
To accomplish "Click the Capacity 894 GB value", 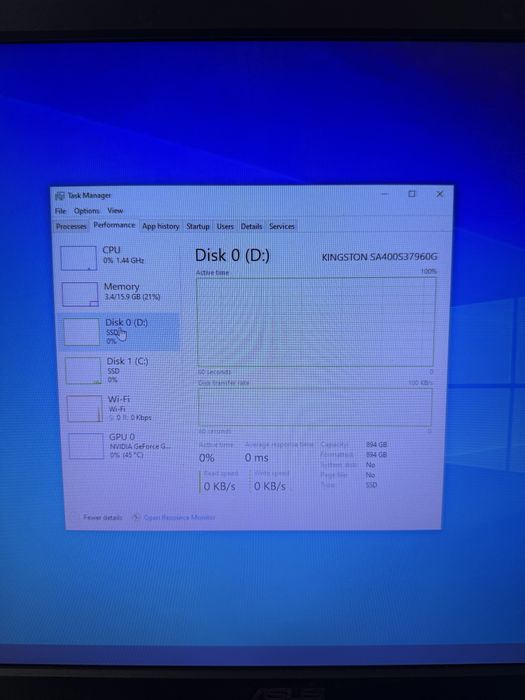I will pyautogui.click(x=376, y=445).
